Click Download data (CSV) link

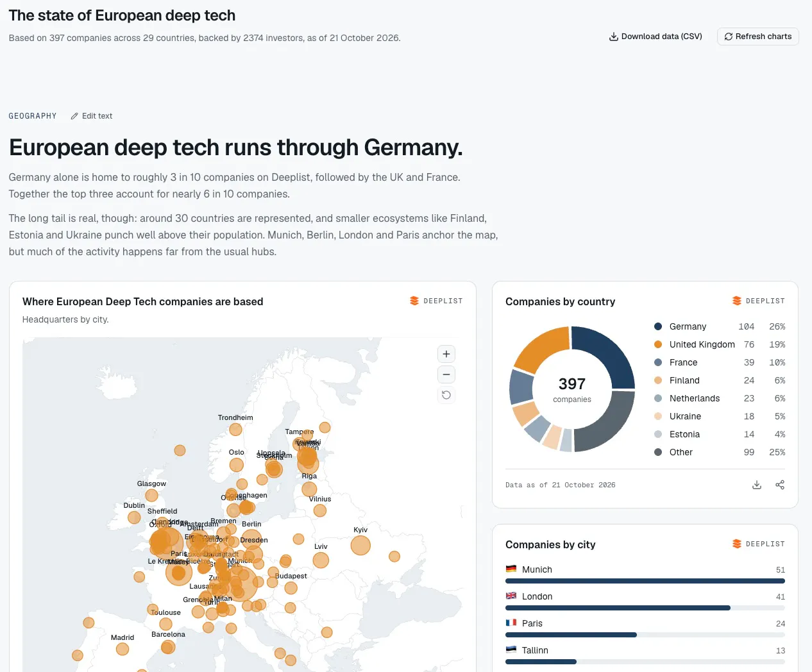[x=656, y=37]
